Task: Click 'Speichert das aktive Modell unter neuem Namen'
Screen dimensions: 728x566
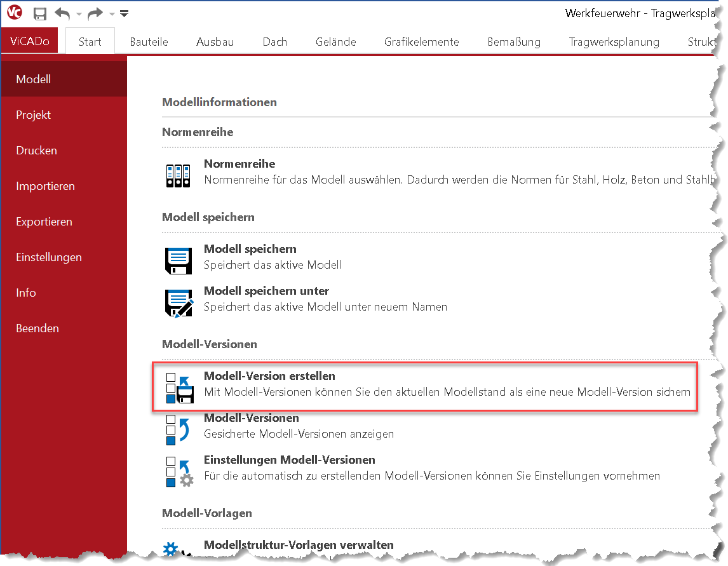Action: click(x=325, y=307)
